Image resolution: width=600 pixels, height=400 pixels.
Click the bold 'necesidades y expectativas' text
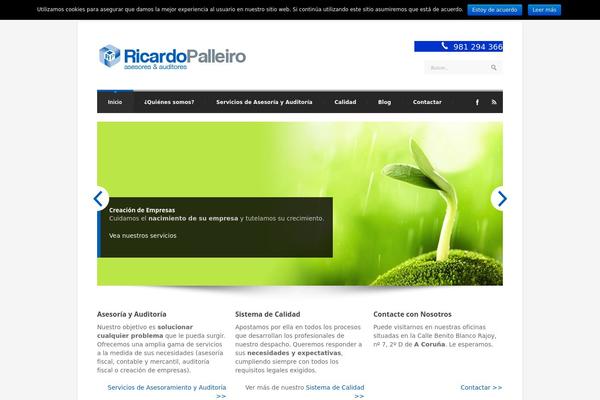tap(294, 353)
